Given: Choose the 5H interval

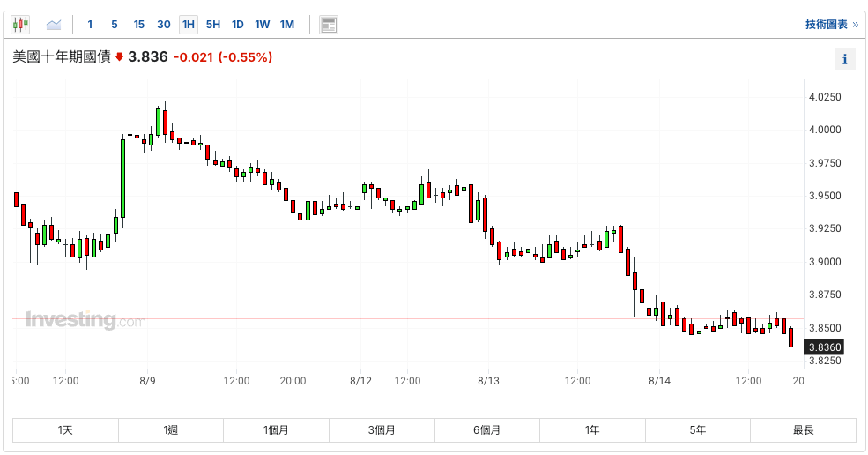Looking at the screenshot, I should [x=213, y=25].
